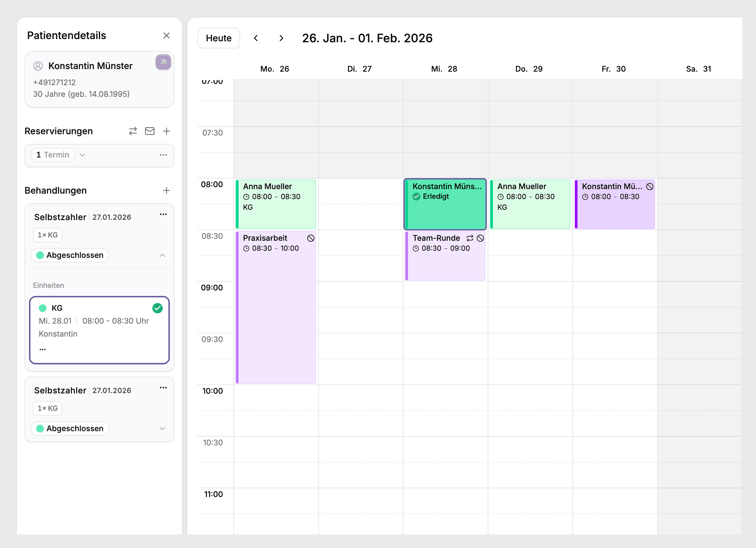Go to next week with the right arrow
The width and height of the screenshot is (756, 548).
coord(281,38)
